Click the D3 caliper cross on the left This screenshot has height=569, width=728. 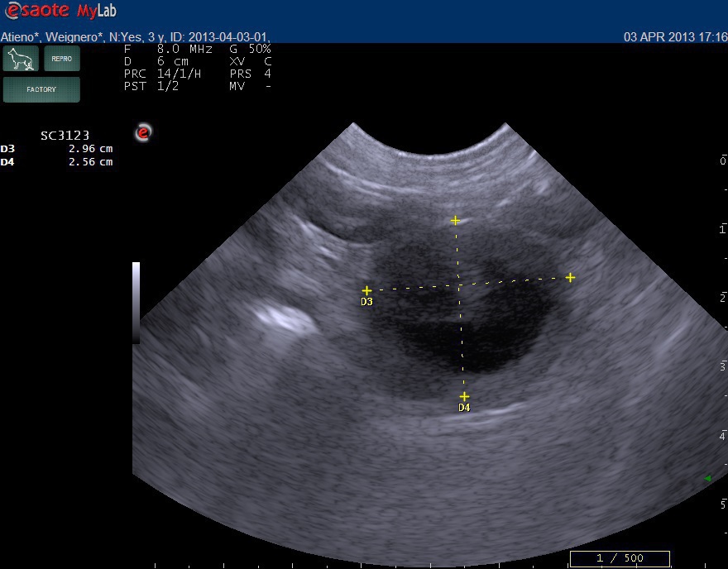pyautogui.click(x=366, y=290)
